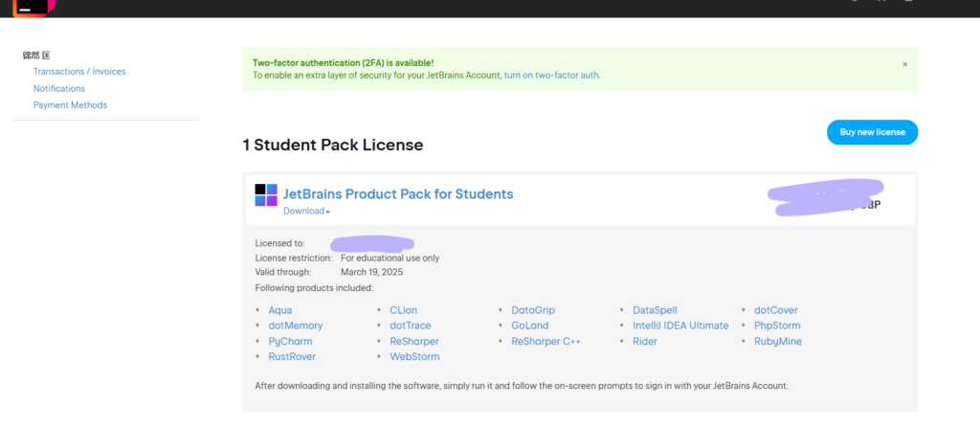Open JetBrains Product Pack for Students title
The height and width of the screenshot is (428, 980).
pos(398,193)
